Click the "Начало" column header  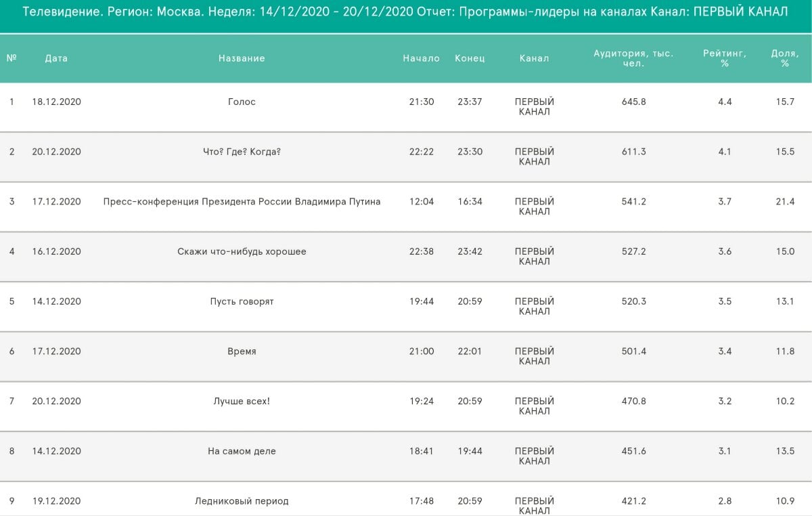(422, 58)
